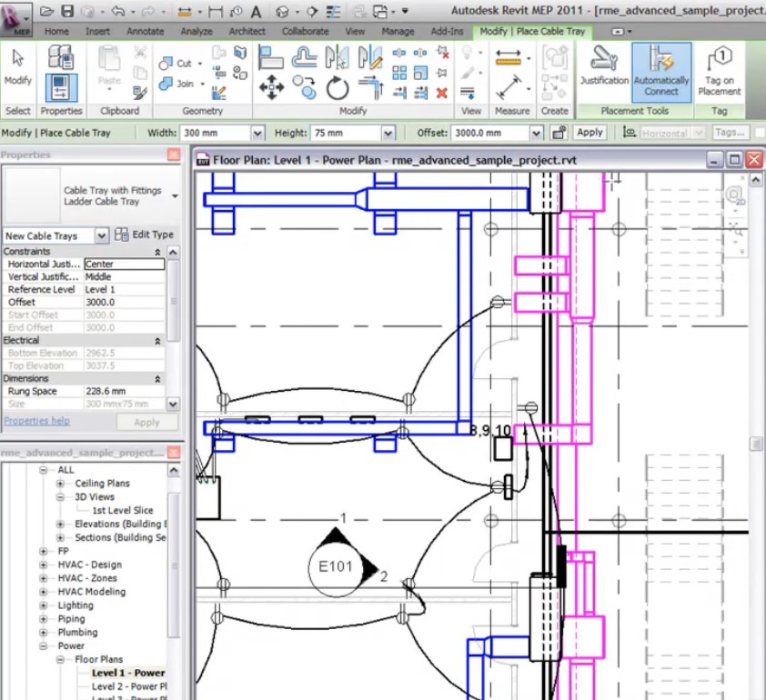
Task: Open the 1st Level Slice 3D view
Action: [123, 511]
